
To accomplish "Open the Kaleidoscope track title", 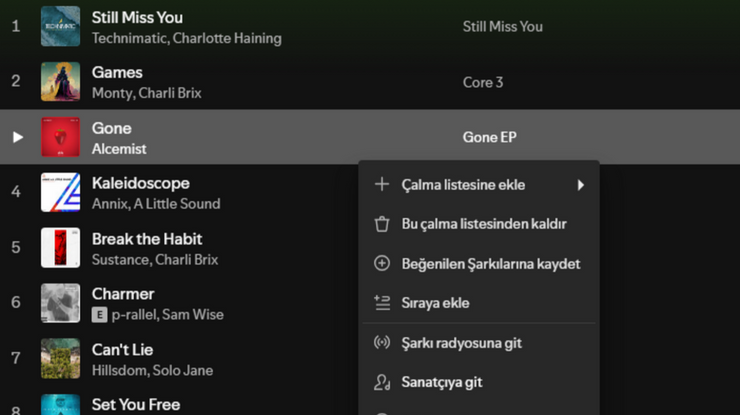I will [x=141, y=183].
